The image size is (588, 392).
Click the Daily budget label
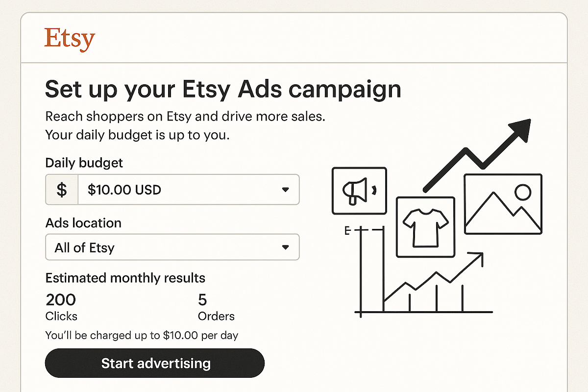(x=84, y=163)
